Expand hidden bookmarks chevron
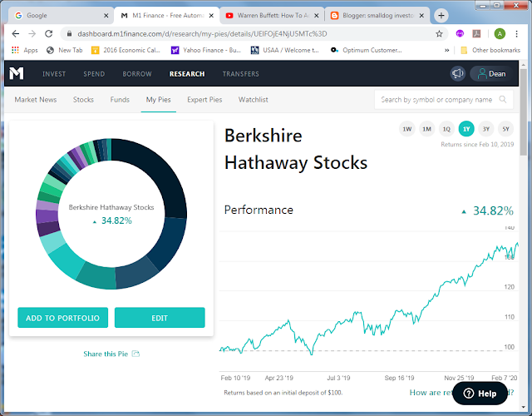The image size is (532, 416). click(x=447, y=50)
